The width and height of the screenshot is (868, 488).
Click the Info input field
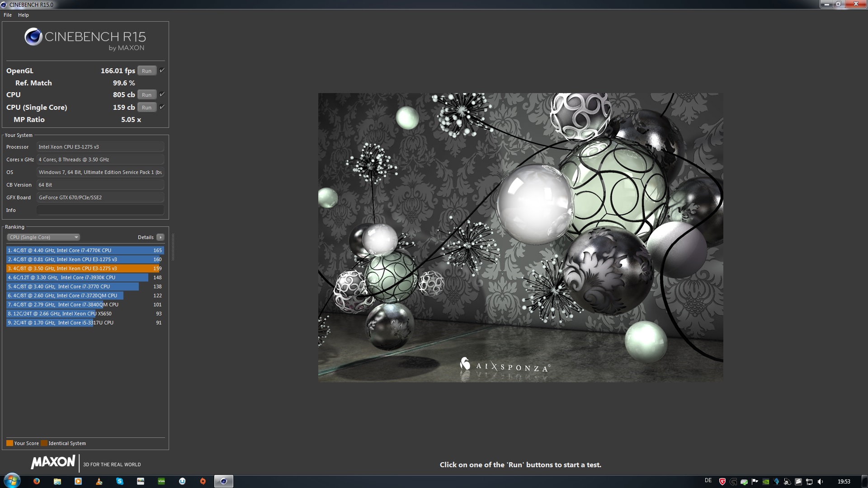(x=100, y=210)
